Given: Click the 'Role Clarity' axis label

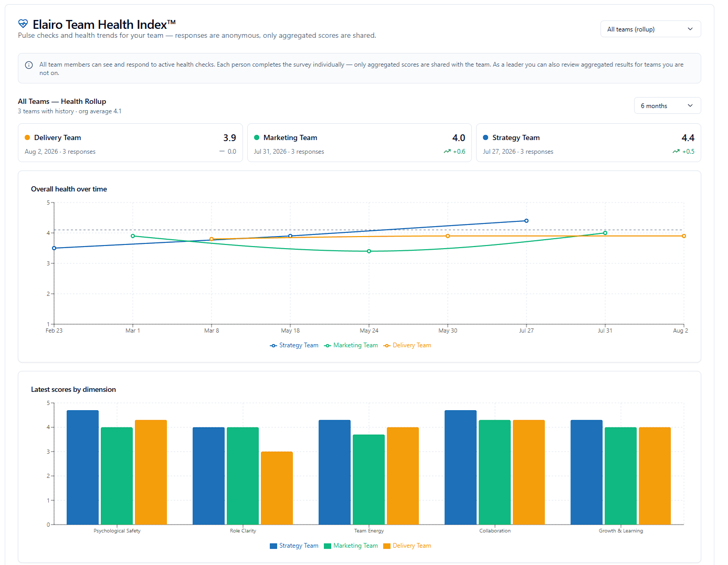Looking at the screenshot, I should pyautogui.click(x=243, y=531).
